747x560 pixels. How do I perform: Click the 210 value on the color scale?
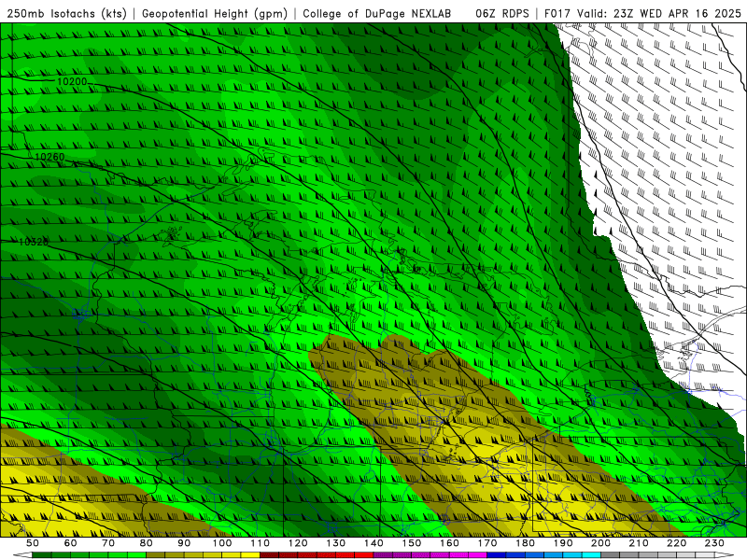639,543
